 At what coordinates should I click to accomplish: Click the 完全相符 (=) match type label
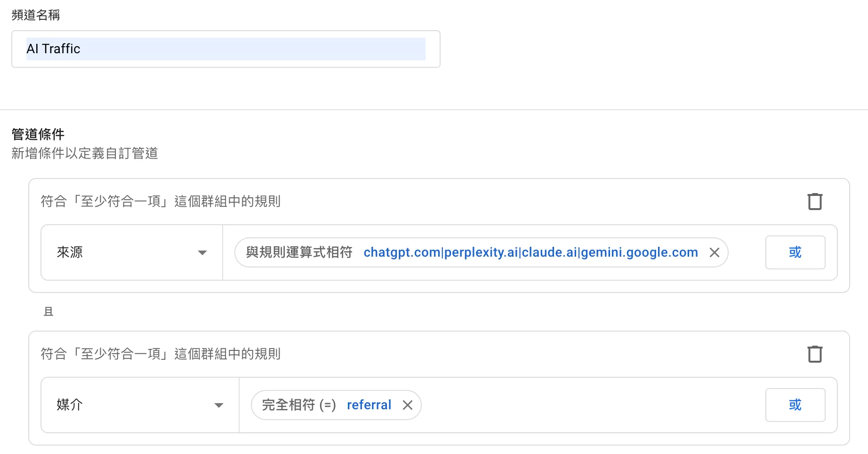299,405
